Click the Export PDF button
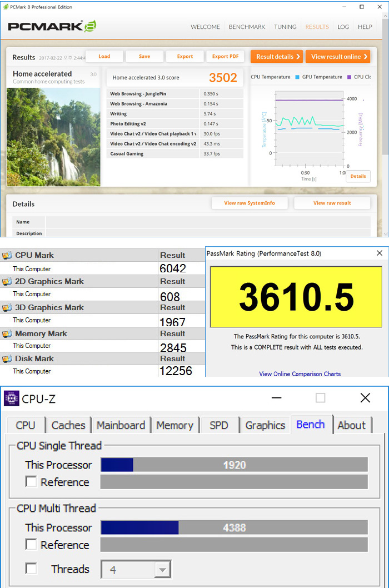The height and width of the screenshot is (588, 389). 225,57
